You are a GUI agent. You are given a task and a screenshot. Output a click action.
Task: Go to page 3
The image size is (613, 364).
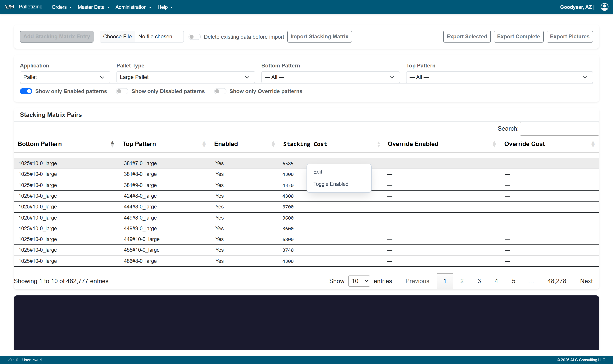pos(479,281)
